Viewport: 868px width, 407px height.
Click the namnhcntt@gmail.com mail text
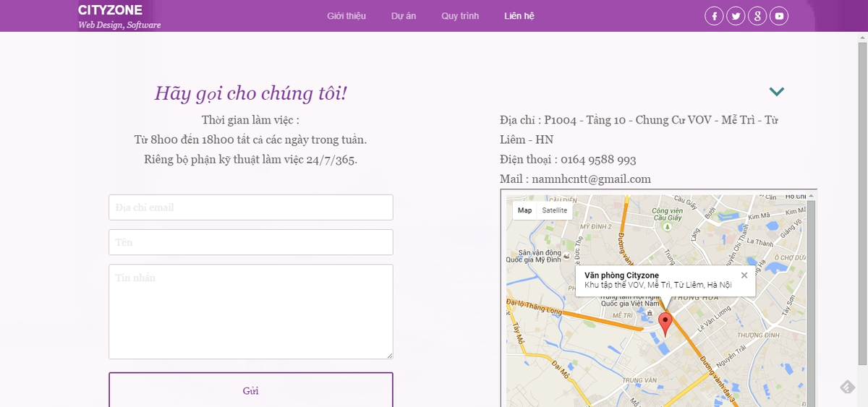point(591,179)
